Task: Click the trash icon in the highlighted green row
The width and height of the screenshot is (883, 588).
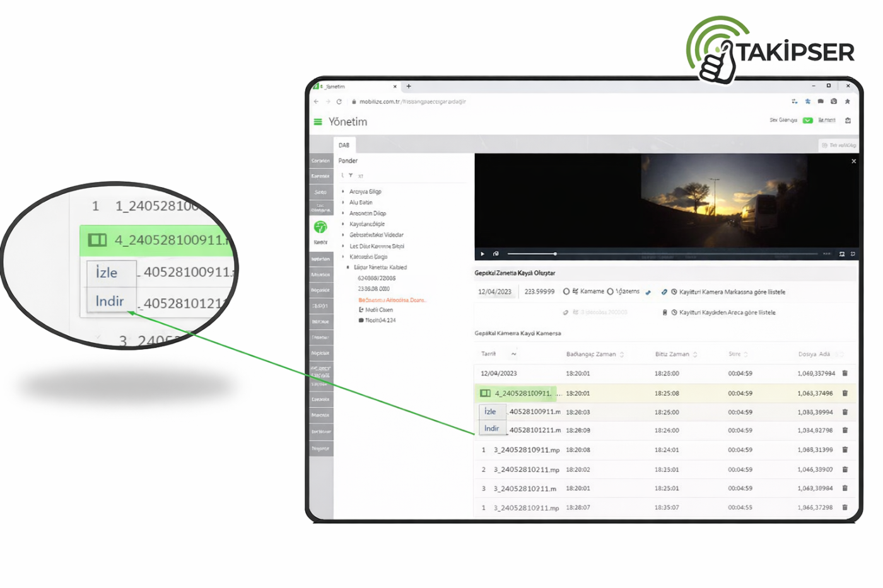Action: click(845, 393)
